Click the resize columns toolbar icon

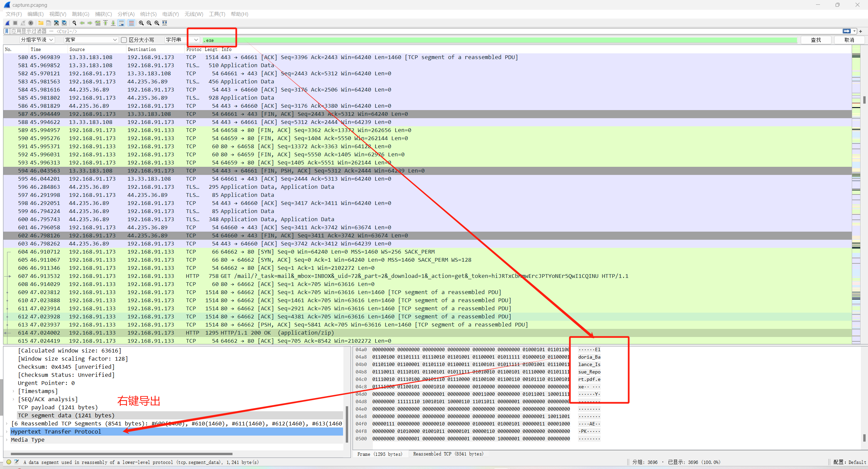point(165,23)
